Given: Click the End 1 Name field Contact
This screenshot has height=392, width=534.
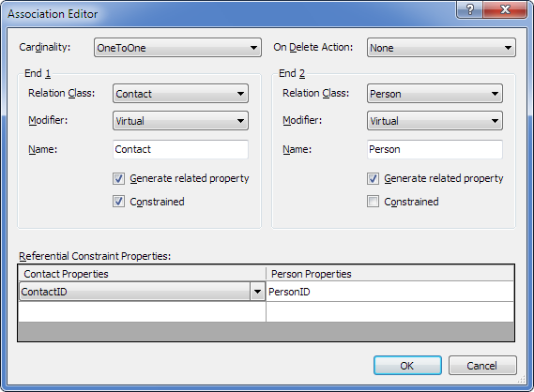Looking at the screenshot, I should point(180,149).
